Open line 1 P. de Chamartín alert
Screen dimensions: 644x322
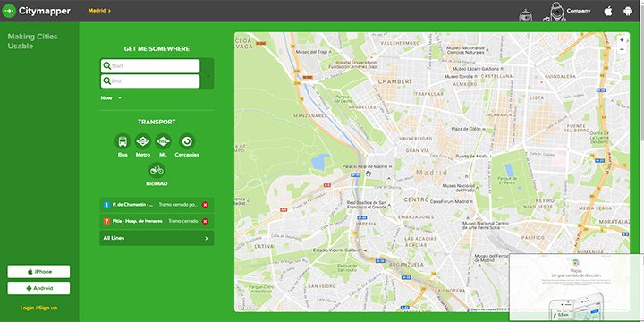pyautogui.click(x=157, y=205)
